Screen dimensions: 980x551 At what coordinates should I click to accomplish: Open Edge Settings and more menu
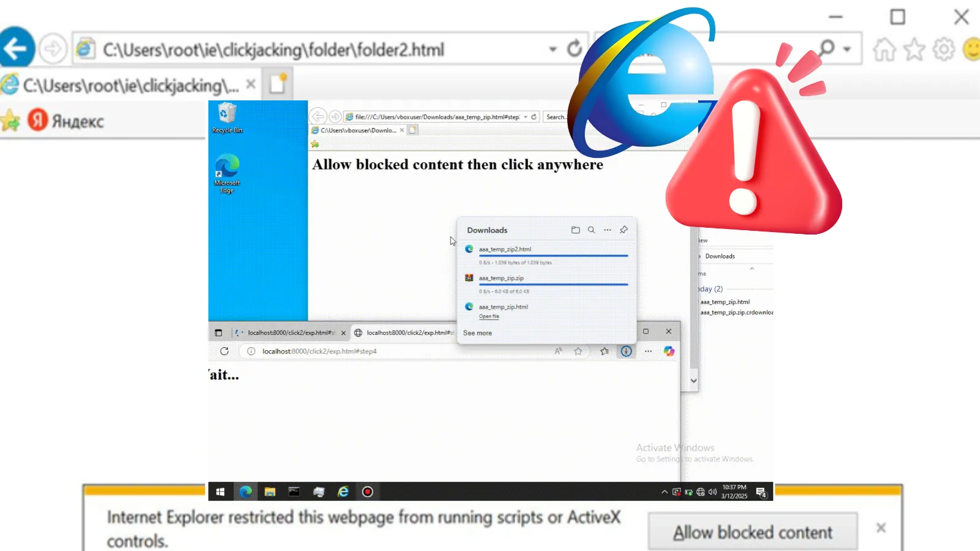coord(648,351)
